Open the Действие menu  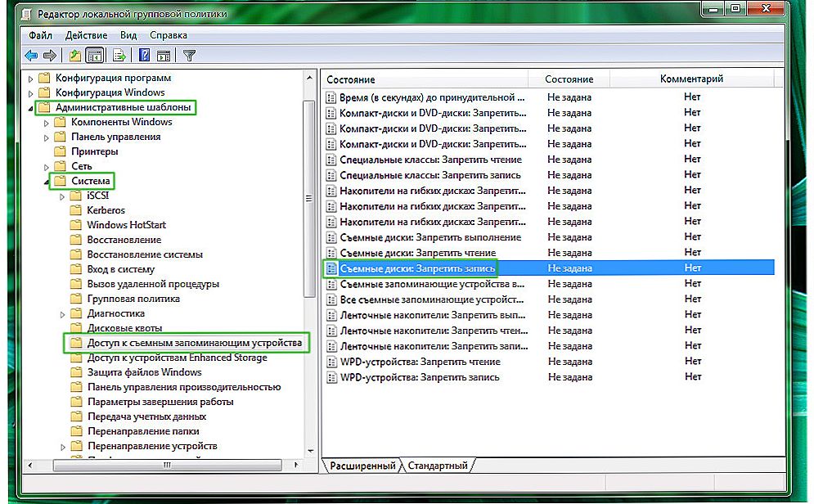point(86,35)
